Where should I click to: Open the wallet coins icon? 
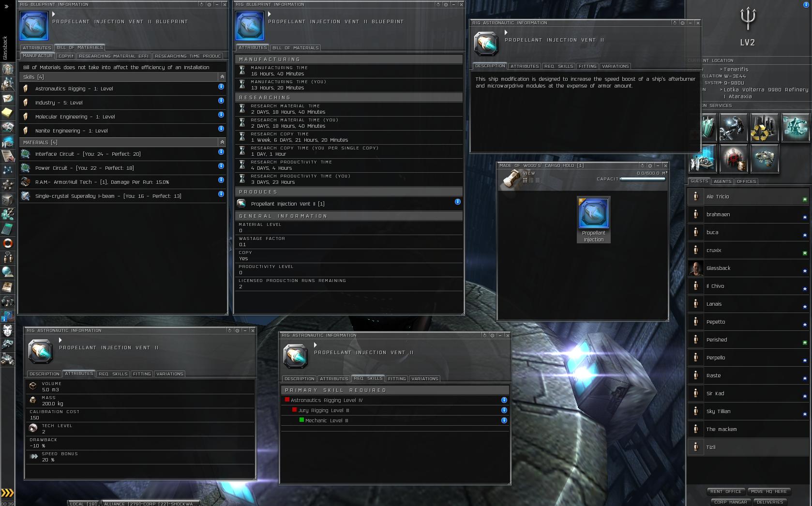(7, 214)
